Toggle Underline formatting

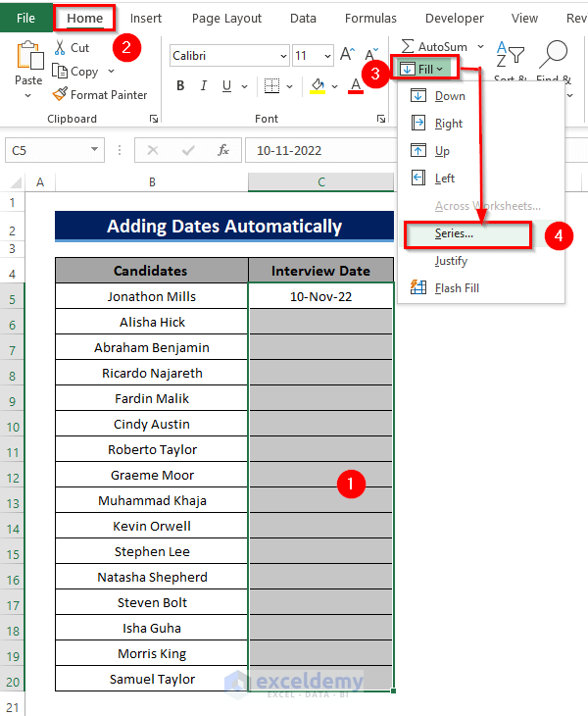click(226, 86)
